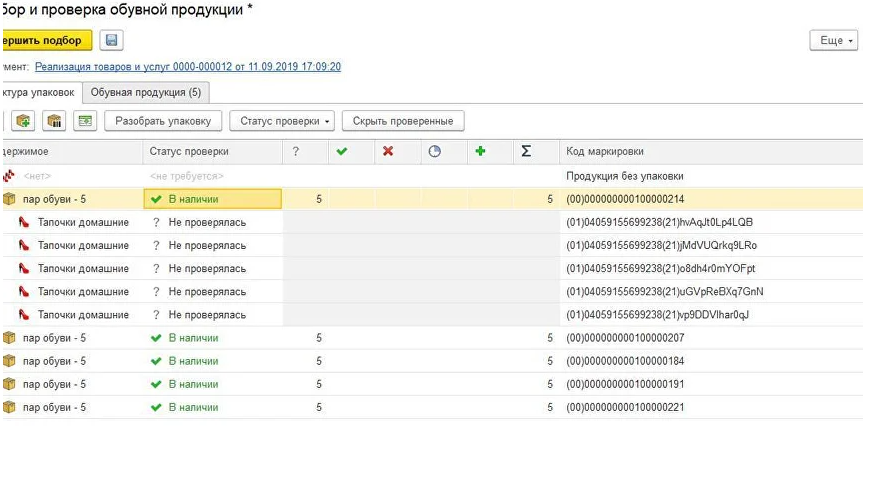Viewport: 872px width, 484px height.
Task: Click the red cross column header
Action: [388, 152]
